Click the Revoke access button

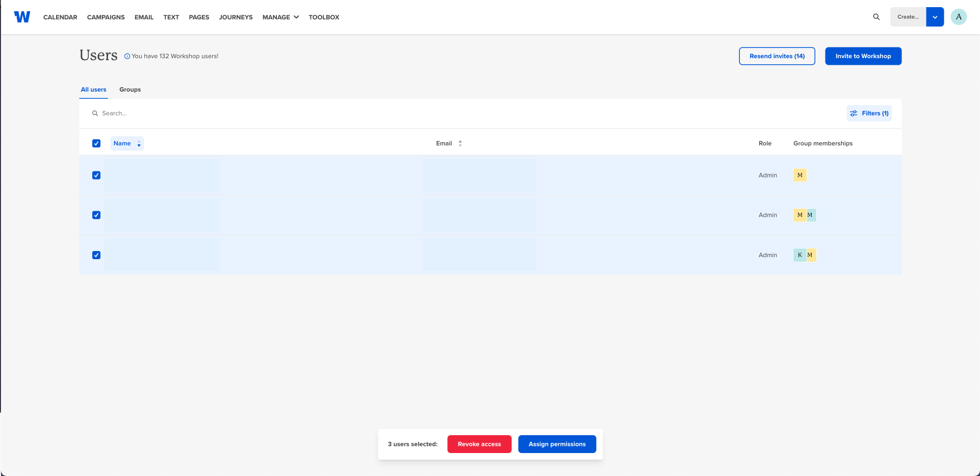[479, 444]
